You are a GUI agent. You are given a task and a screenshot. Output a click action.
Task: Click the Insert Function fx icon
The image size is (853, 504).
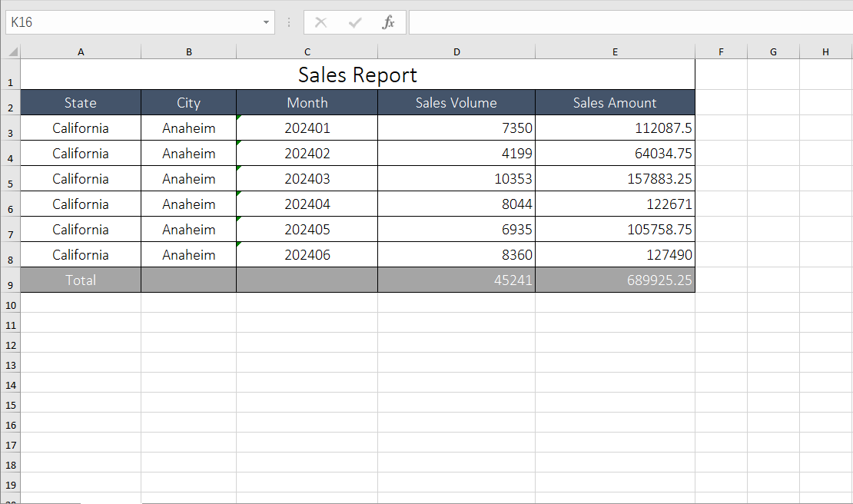[x=388, y=22]
